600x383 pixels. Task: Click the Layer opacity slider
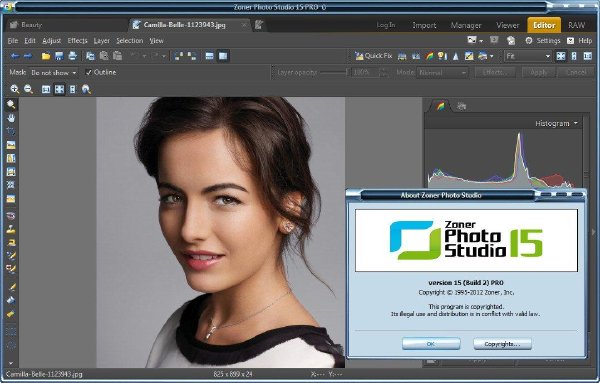click(x=334, y=72)
